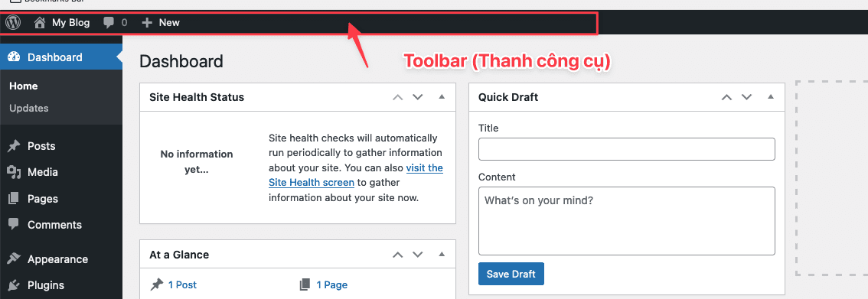Focus the Quick Draft Title field
This screenshot has width=868, height=299.
click(627, 149)
